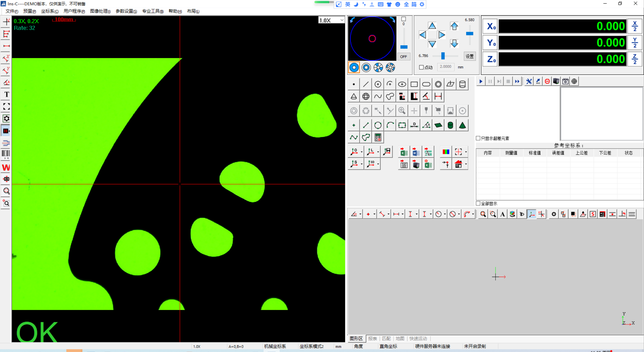Toggle the checkbox above the light slider
This screenshot has width=644, height=352.
pyautogui.click(x=403, y=19)
